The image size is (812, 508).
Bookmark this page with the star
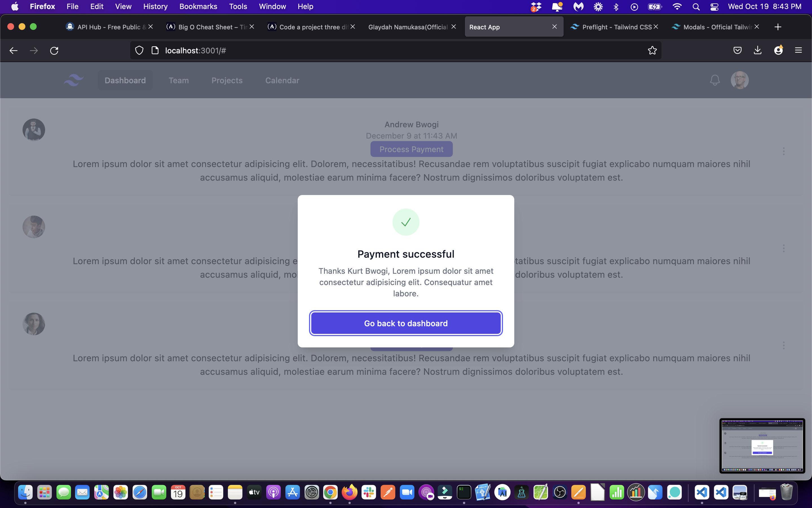[652, 51]
